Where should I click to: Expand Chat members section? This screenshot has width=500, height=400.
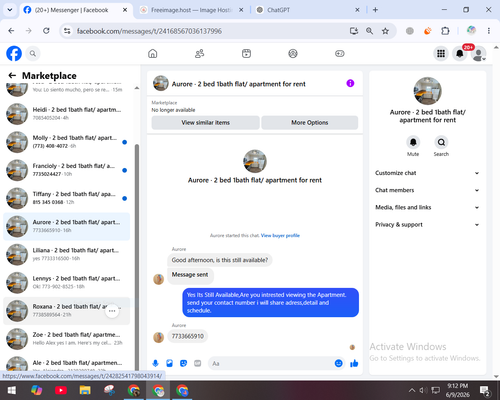pos(427,190)
